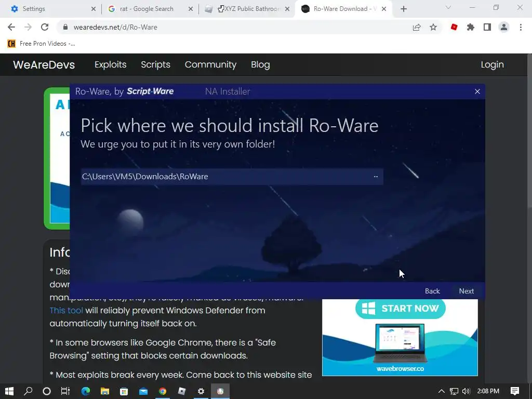This screenshot has height=399, width=532.
Task: Open the volume tray icon
Action: 466,391
